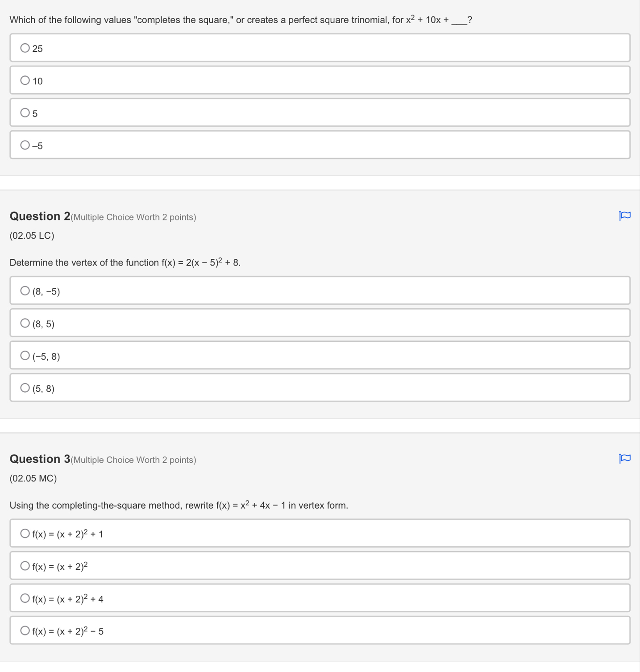640x672 pixels.
Task: Pick the answer 5 option
Action: click(x=25, y=112)
